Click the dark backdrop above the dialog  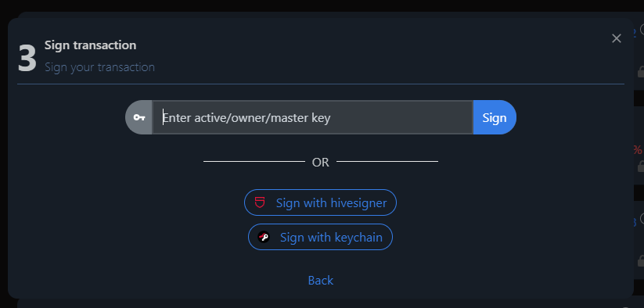[x=320, y=5]
